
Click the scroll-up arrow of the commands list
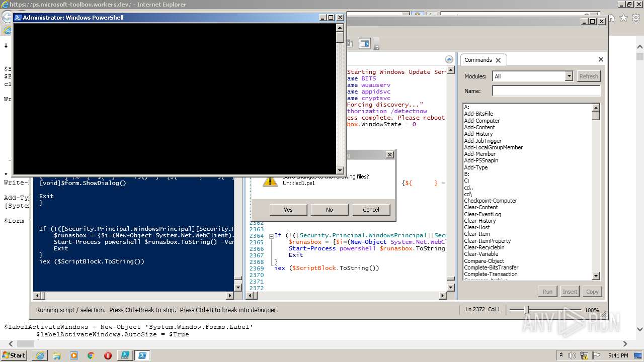(596, 108)
